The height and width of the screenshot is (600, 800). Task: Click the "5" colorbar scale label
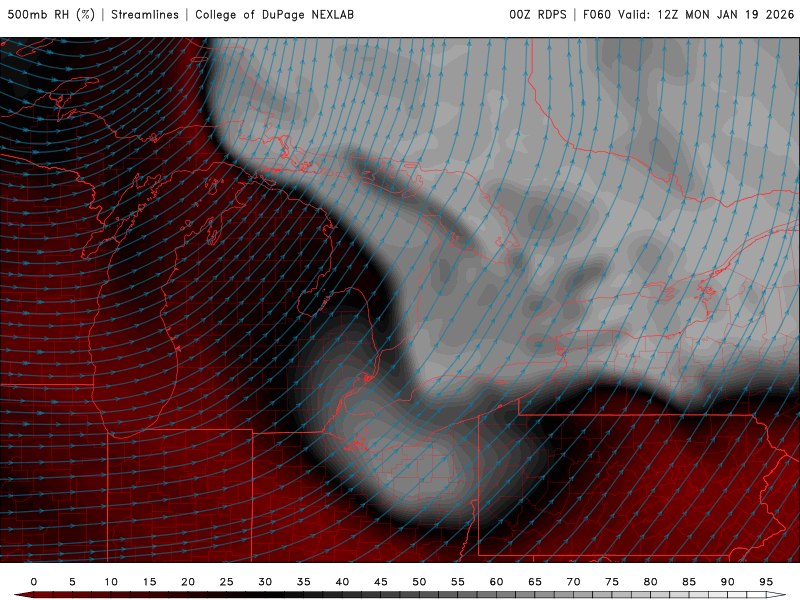[x=72, y=582]
